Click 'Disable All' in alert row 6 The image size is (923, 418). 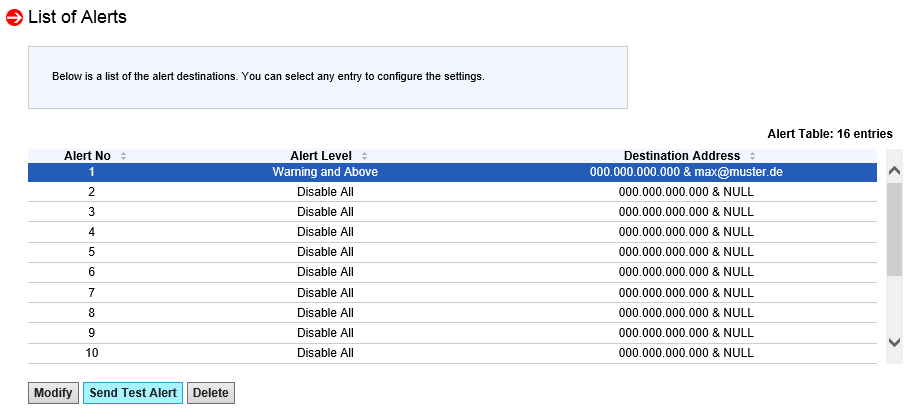325,272
